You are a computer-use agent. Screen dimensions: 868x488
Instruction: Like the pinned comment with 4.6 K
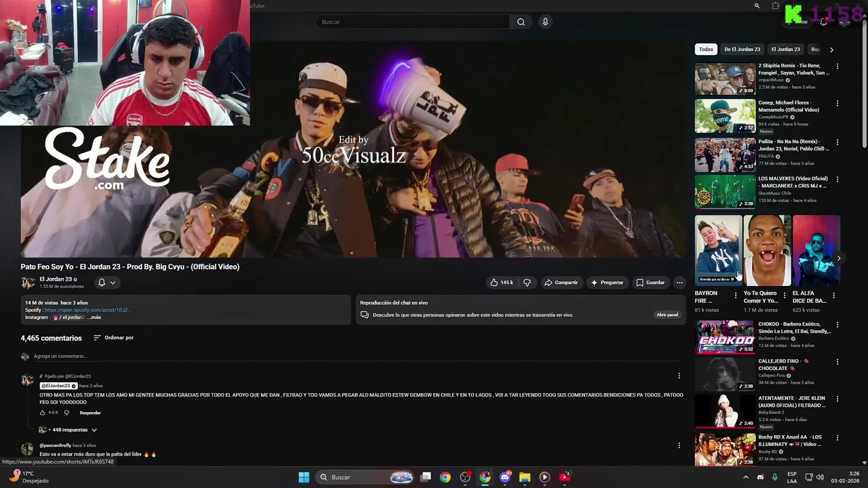click(43, 413)
